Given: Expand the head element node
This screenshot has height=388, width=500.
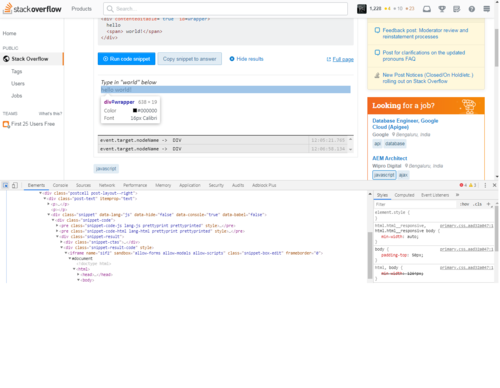Looking at the screenshot, I should click(x=78, y=275).
